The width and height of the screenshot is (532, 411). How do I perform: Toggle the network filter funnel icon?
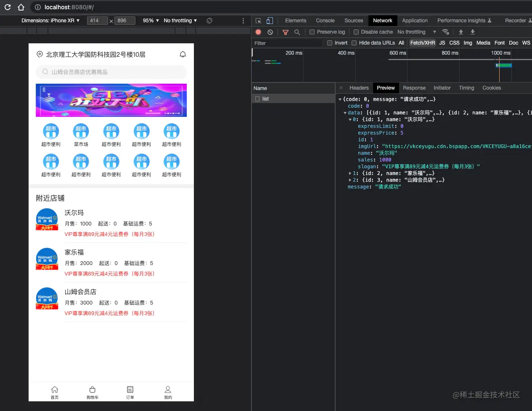tap(286, 32)
